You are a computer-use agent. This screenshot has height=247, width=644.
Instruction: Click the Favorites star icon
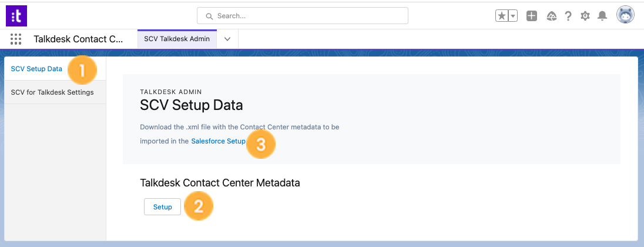tap(501, 16)
